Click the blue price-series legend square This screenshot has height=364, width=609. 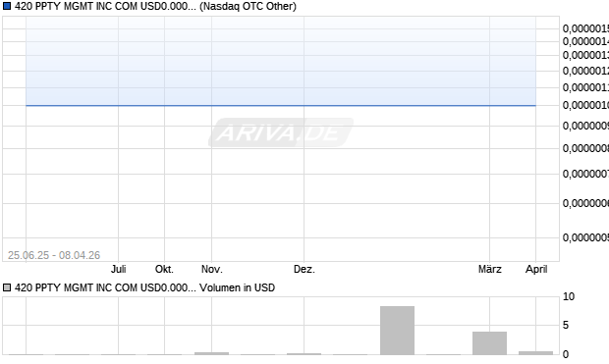pyautogui.click(x=7, y=6)
